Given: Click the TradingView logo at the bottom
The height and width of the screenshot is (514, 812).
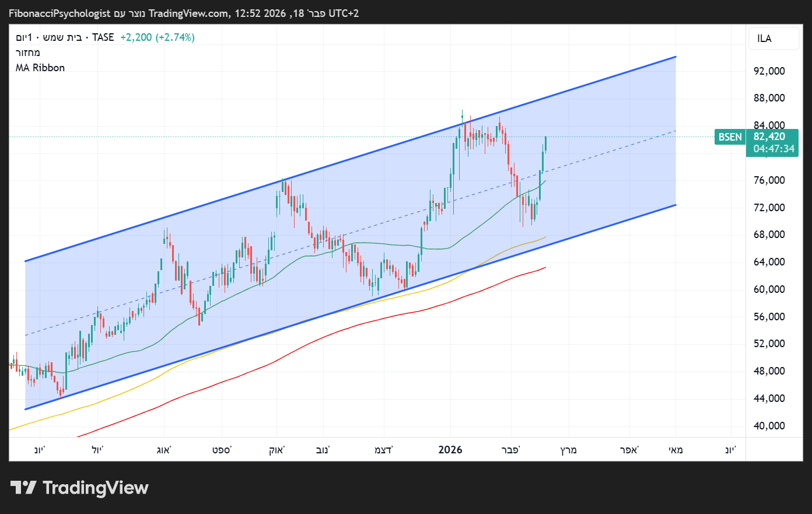Looking at the screenshot, I should click(x=79, y=488).
